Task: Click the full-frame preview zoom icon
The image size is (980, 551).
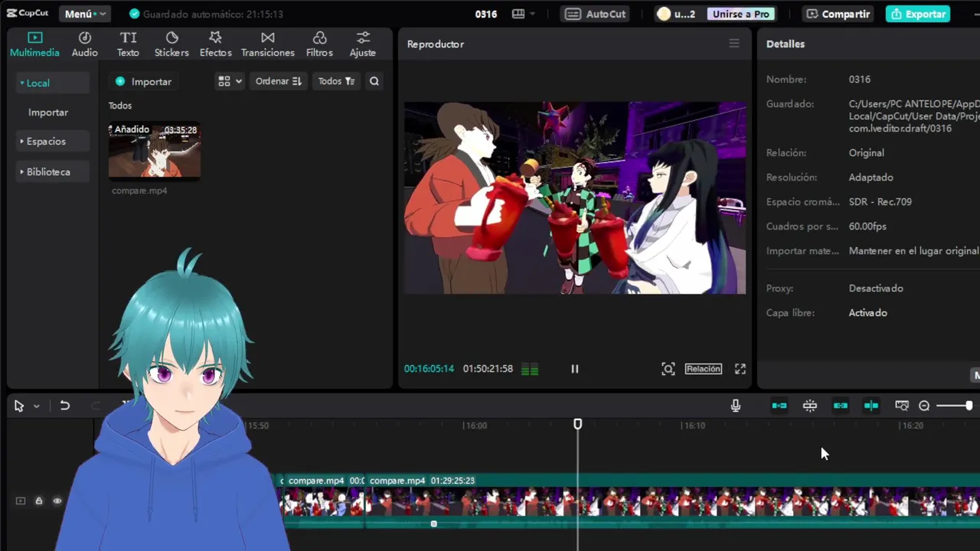Action: (x=668, y=369)
